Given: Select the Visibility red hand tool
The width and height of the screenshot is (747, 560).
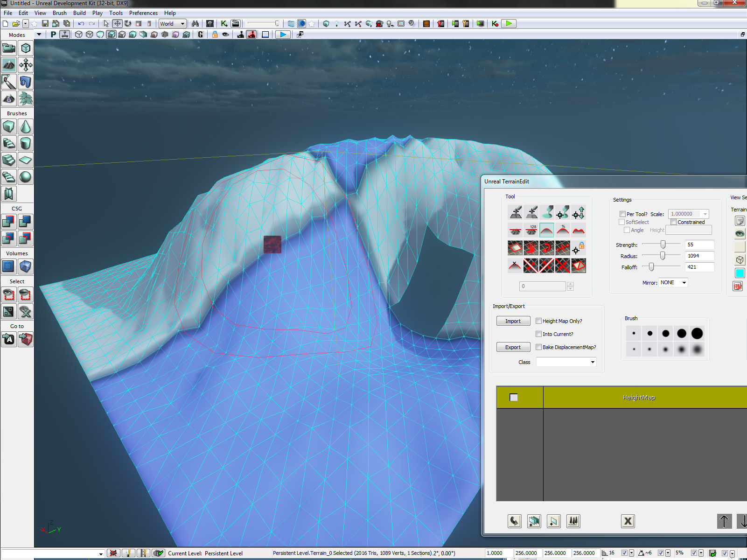Looking at the screenshot, I should pyautogui.click(x=531, y=248).
